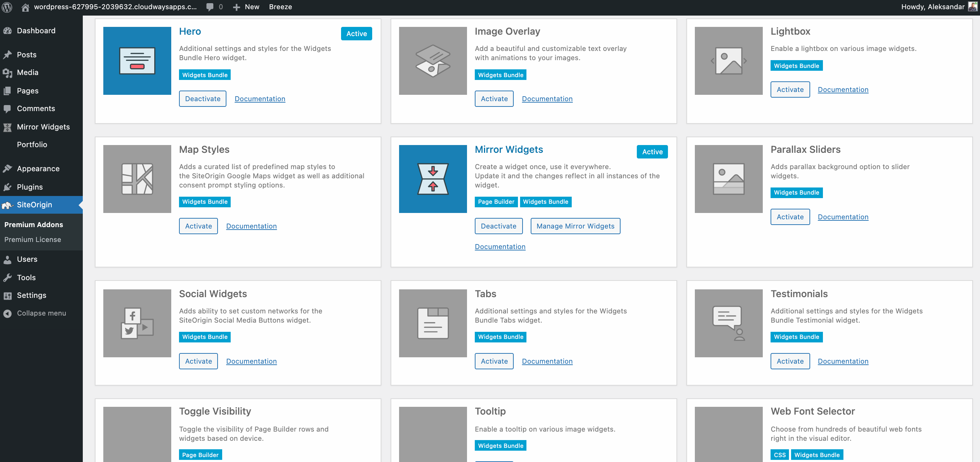
Task: Open the Premium License submenu page
Action: pos(33,239)
